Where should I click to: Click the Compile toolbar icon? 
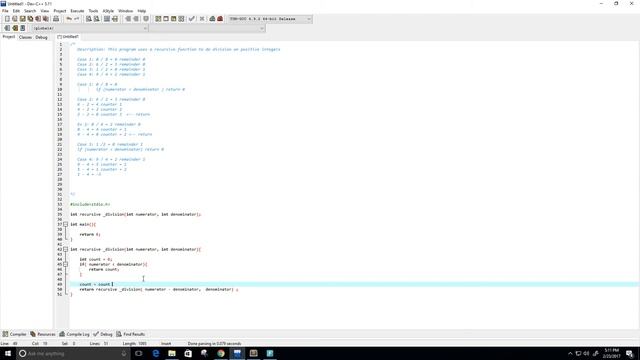tap(158, 19)
